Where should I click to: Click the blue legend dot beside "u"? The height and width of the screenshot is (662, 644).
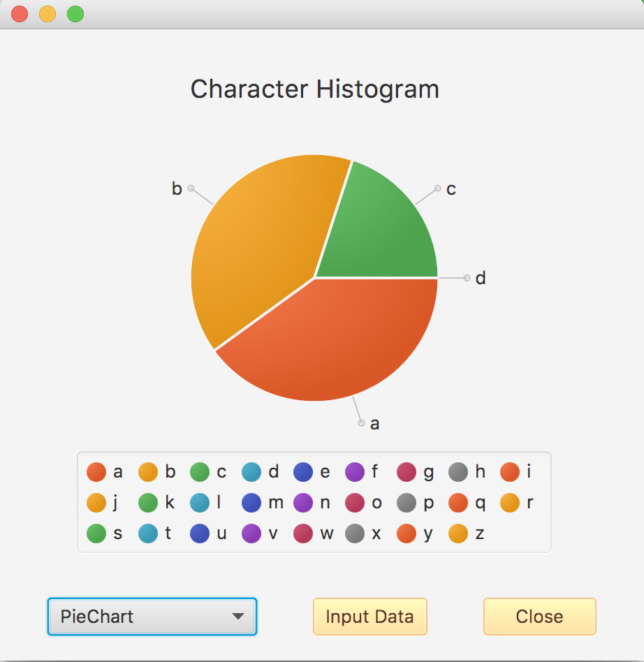(199, 533)
